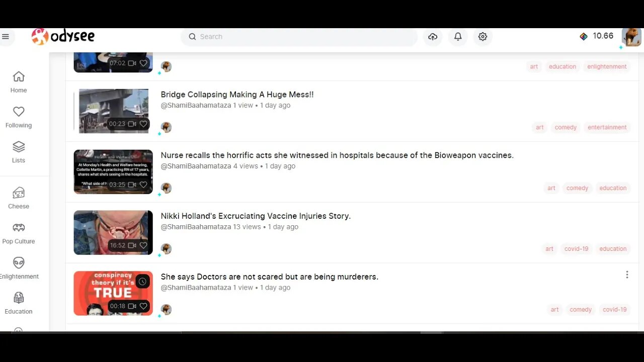Open Nurse recalls video thumbnail
The height and width of the screenshot is (362, 644).
click(x=113, y=172)
